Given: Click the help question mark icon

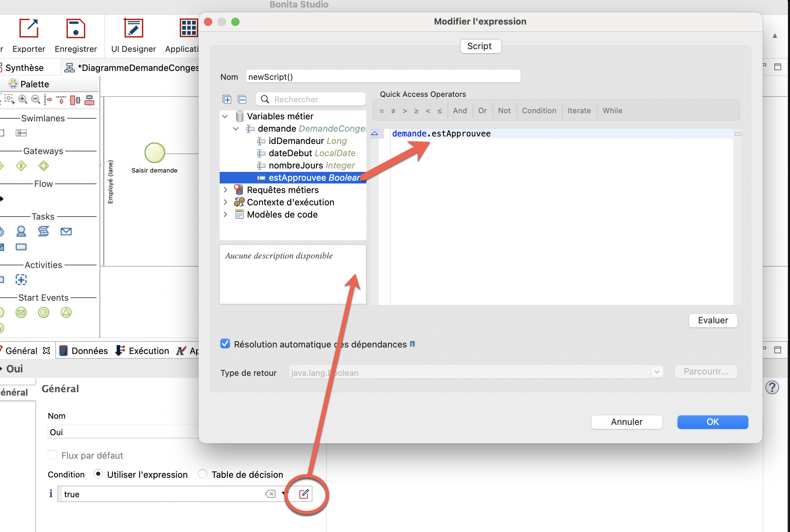Looking at the screenshot, I should coord(772,387).
